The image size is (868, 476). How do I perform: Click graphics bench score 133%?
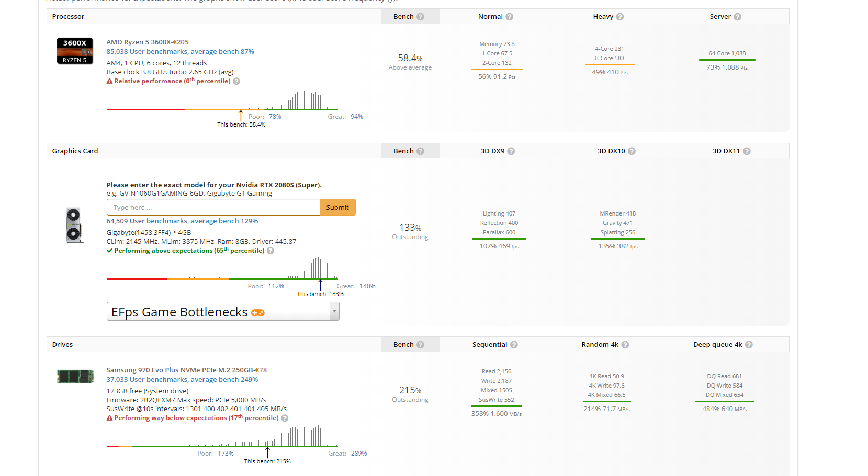click(x=410, y=228)
